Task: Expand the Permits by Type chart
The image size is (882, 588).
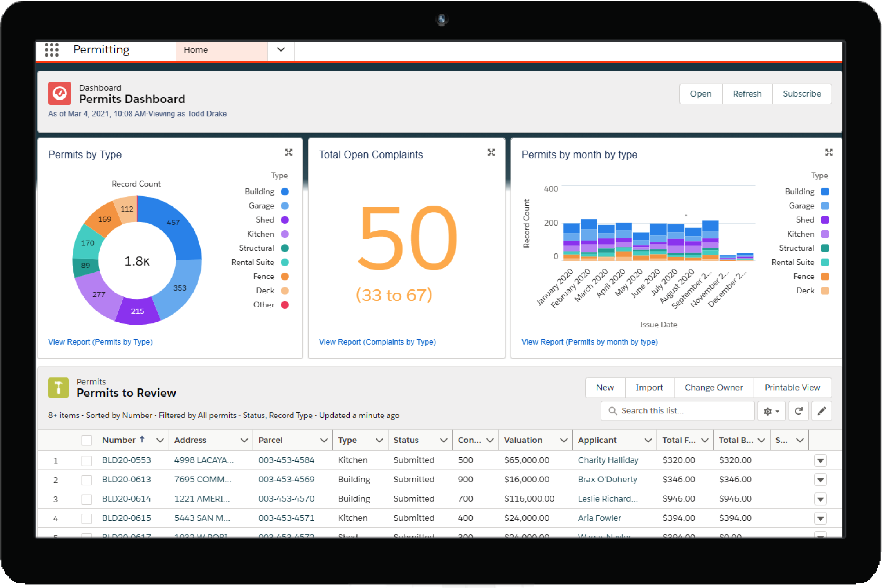Action: click(288, 153)
